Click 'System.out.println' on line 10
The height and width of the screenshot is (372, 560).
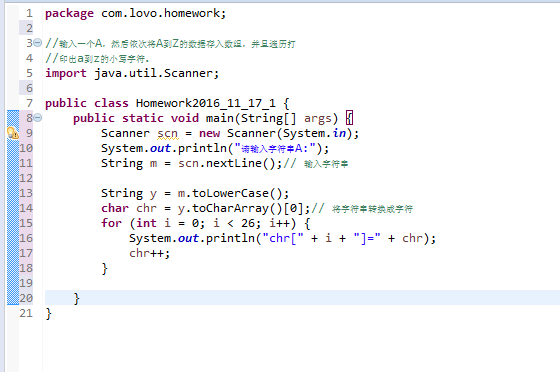[x=164, y=148]
